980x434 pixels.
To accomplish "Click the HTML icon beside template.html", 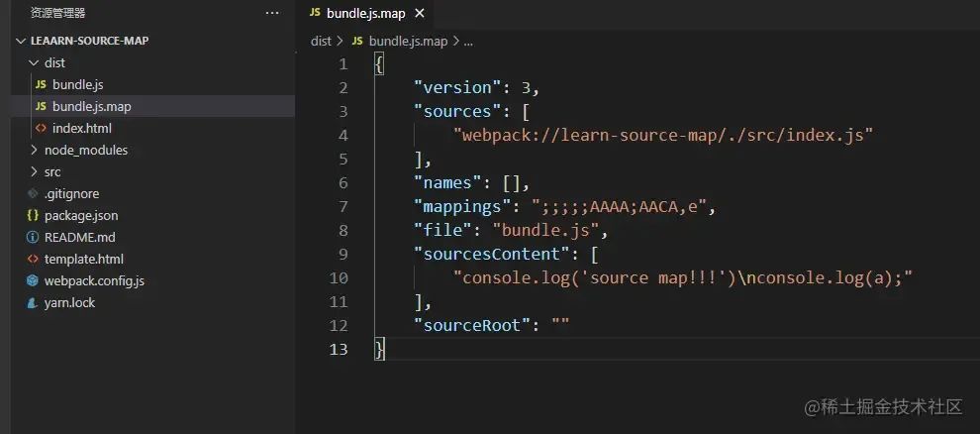I will point(33,259).
